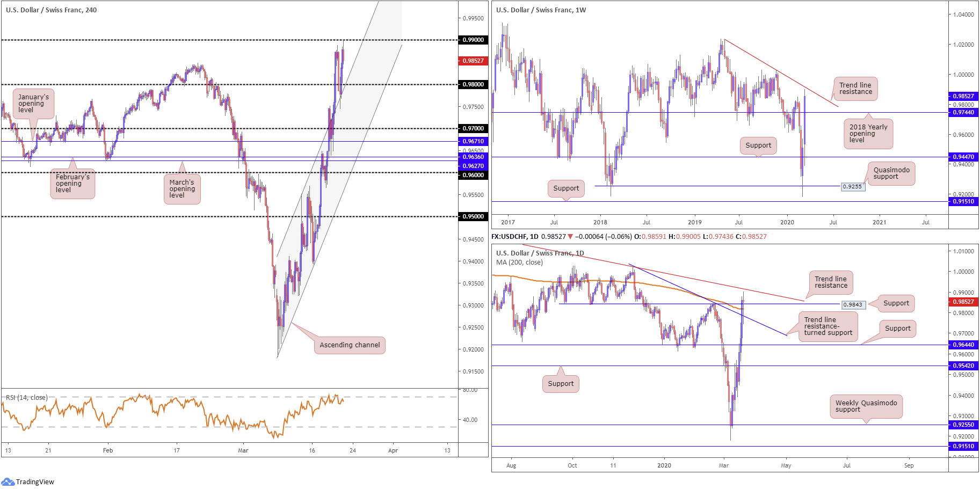
Task: Select the 'Ascending channel' callout label
Action: [350, 345]
